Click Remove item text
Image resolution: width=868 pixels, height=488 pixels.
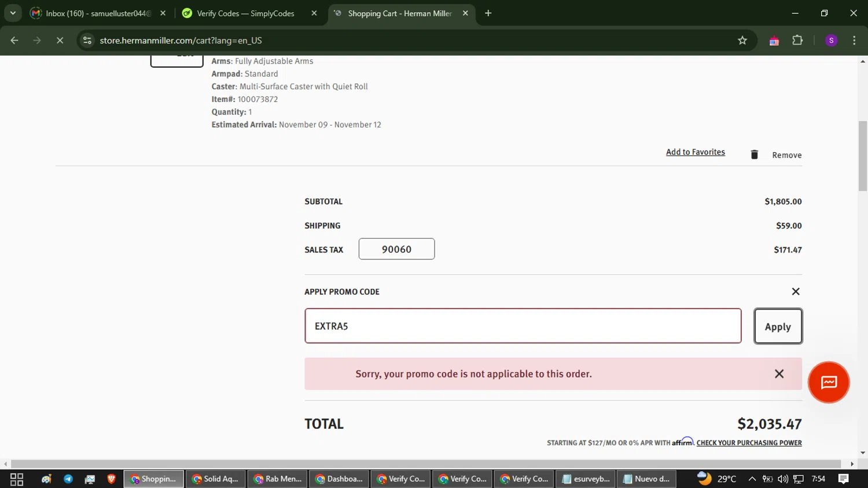tap(787, 155)
